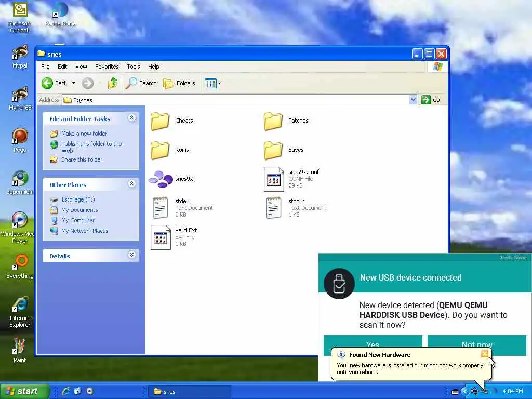Screen dimensions: 532x399
Task: Click Internet Explorer quick launch icon
Action: [66, 391]
